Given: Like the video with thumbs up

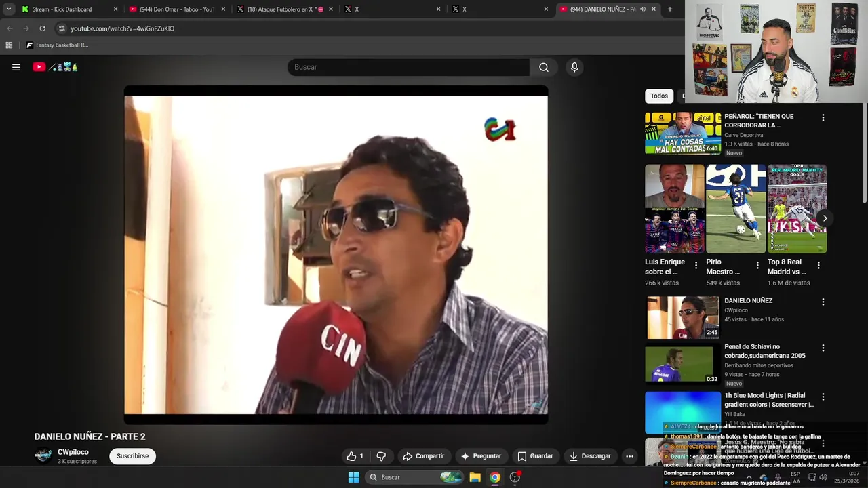Looking at the screenshot, I should tap(355, 456).
